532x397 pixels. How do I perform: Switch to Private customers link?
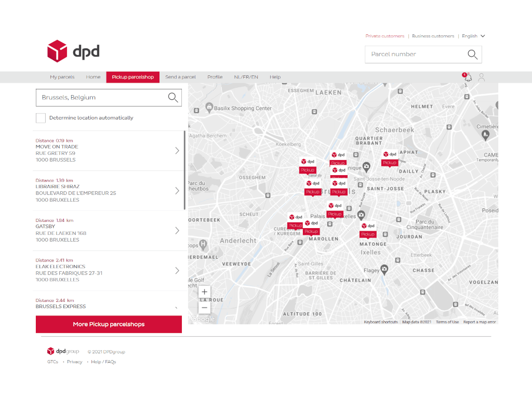pyautogui.click(x=385, y=36)
